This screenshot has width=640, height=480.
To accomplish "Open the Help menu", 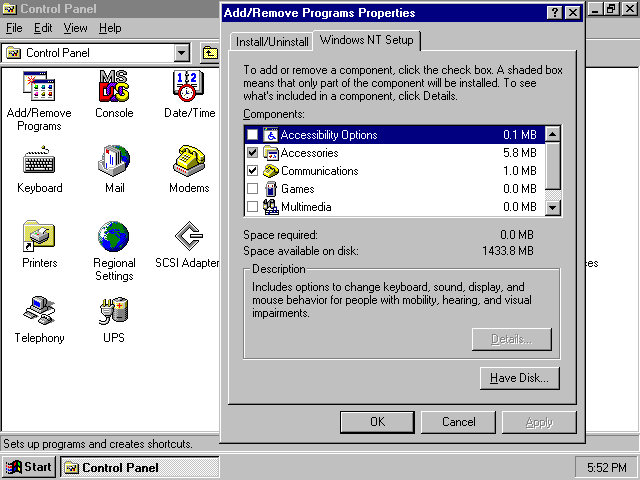I will pyautogui.click(x=110, y=28).
